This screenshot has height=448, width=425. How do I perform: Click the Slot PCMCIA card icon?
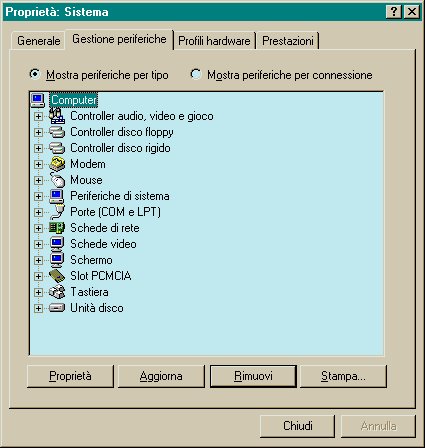[57, 276]
